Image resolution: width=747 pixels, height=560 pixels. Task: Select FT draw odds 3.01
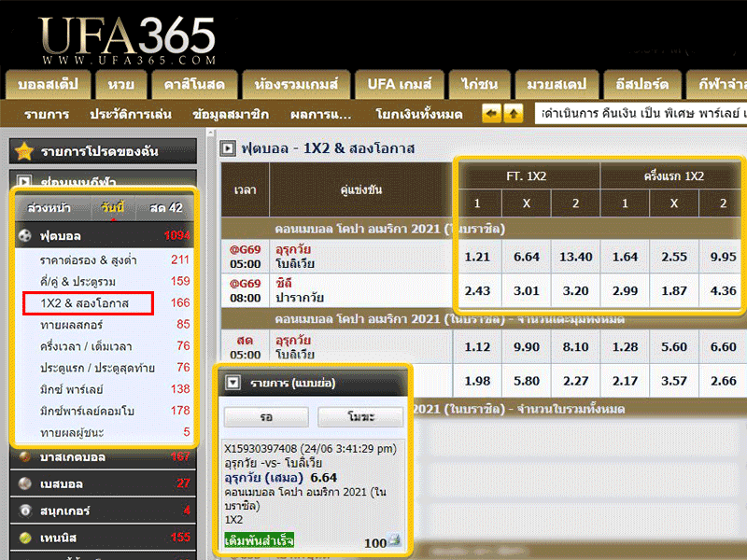(527, 290)
